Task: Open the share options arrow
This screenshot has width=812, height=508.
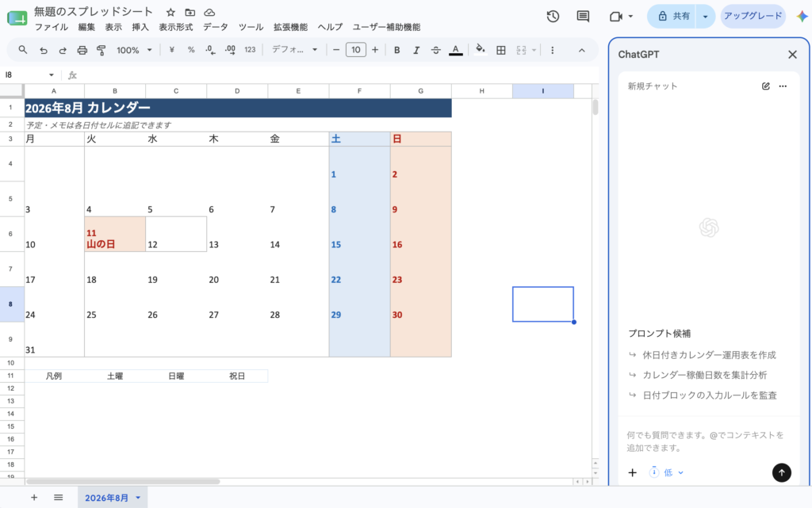Action: [705, 17]
